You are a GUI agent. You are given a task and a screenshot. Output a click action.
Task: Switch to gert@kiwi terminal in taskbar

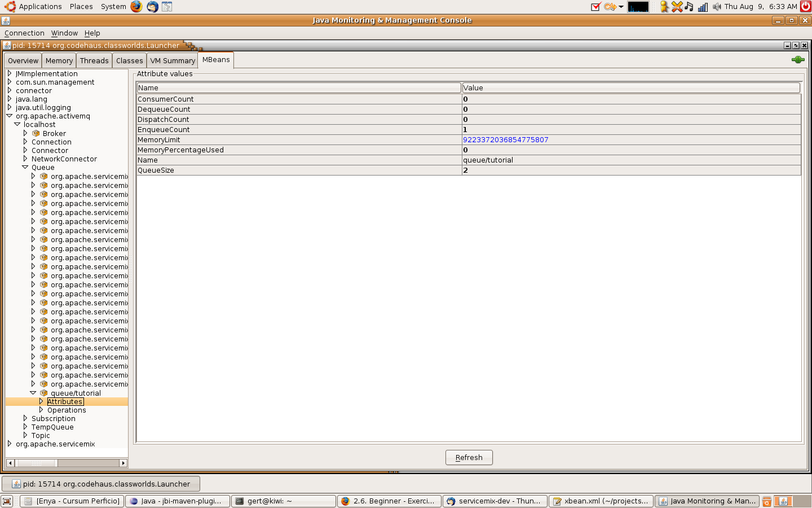284,501
